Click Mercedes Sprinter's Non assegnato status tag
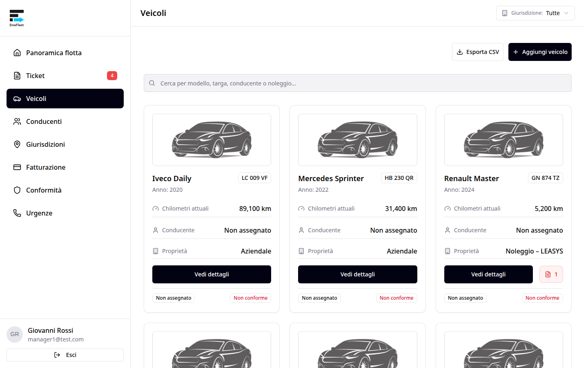 319,298
